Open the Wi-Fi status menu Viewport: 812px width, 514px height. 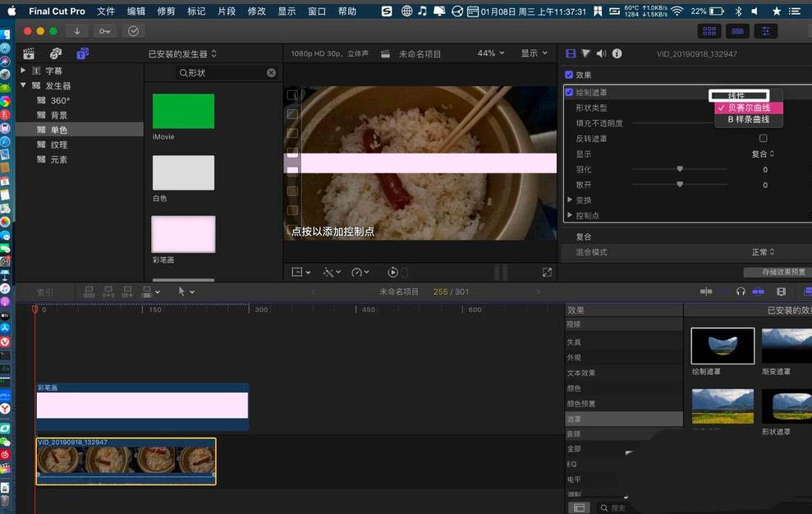pos(677,11)
